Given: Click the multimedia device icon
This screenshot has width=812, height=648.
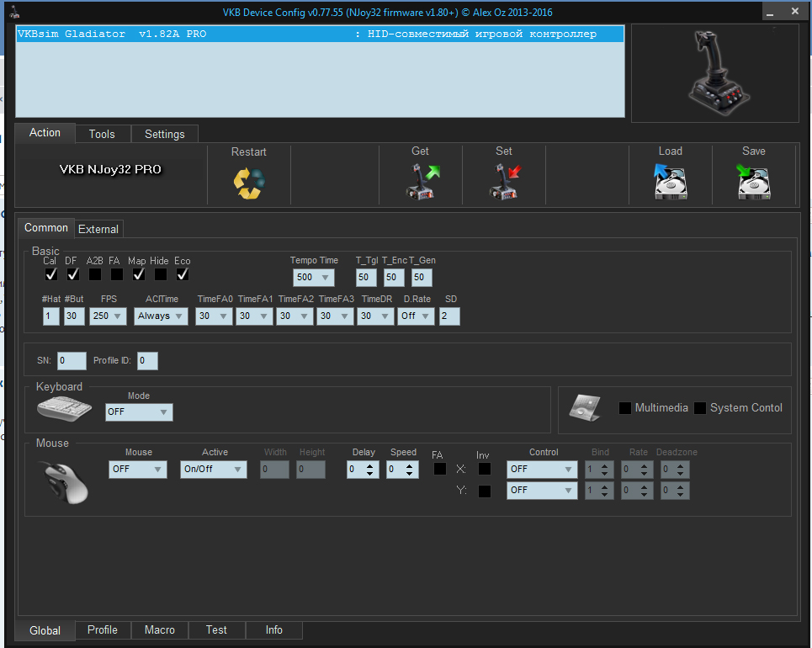Looking at the screenshot, I should pos(585,407).
